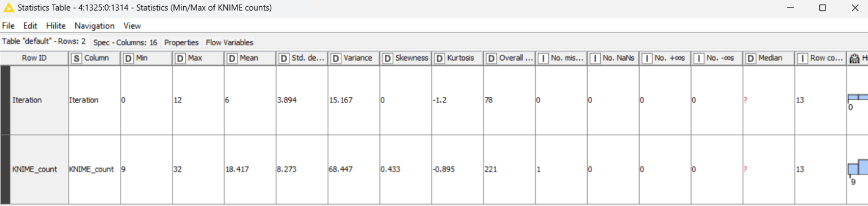Click the KNIME warning icon in title bar
Image resolution: width=868 pixels, height=206 pixels.
8,8
